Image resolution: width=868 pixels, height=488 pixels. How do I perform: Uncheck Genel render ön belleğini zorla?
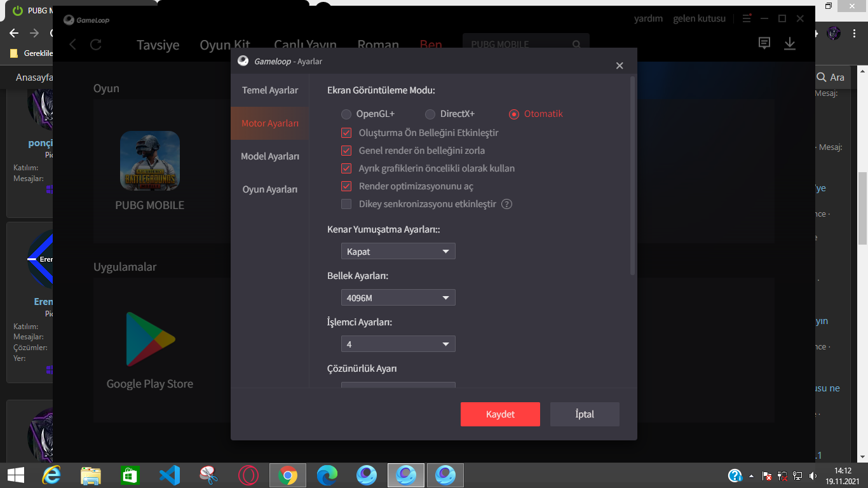click(x=346, y=151)
